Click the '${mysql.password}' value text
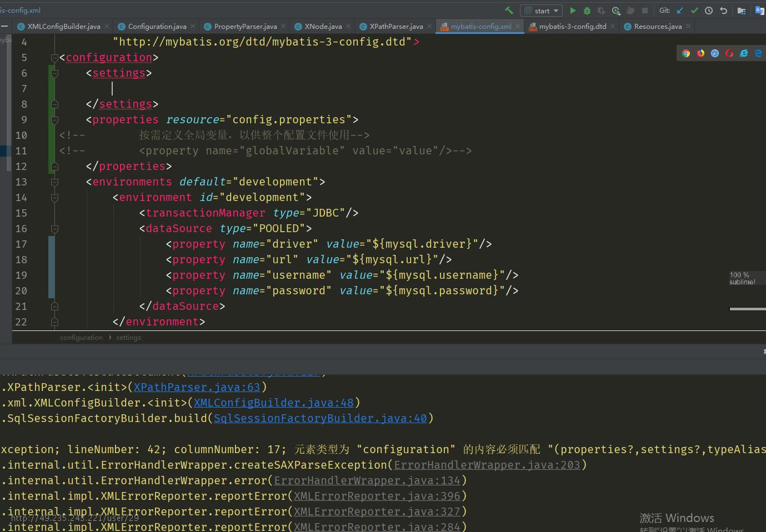The width and height of the screenshot is (766, 532). tap(442, 291)
